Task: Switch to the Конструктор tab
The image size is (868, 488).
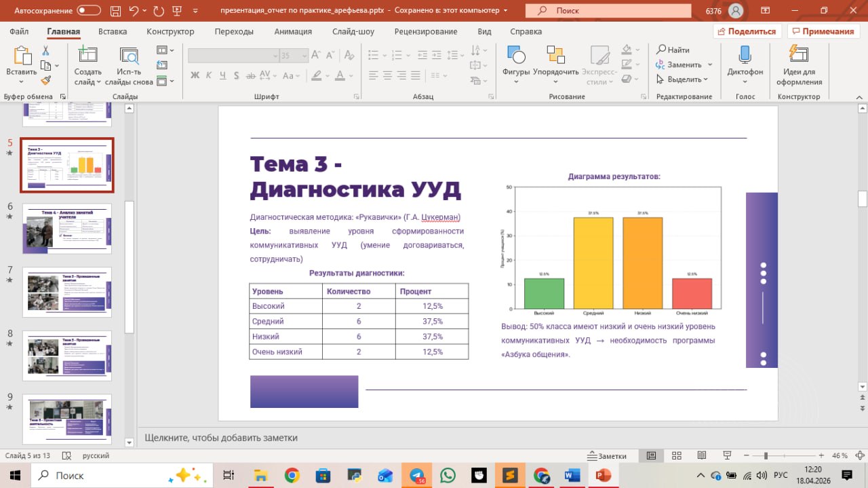Action: [170, 31]
